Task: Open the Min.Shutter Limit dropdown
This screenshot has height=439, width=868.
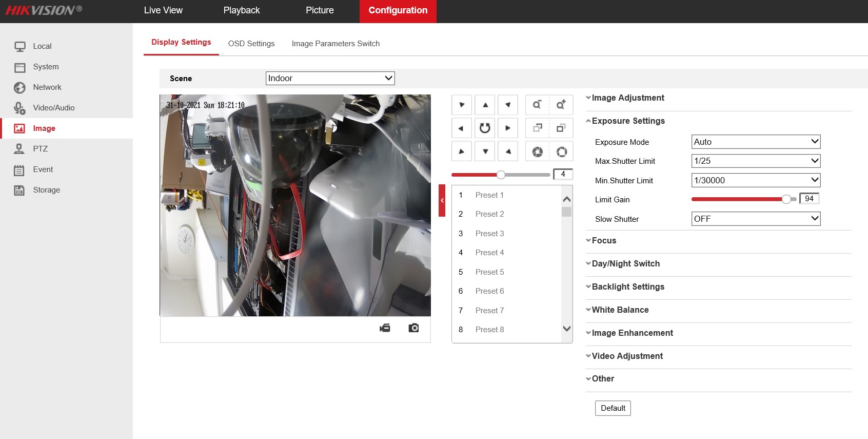Action: click(756, 180)
